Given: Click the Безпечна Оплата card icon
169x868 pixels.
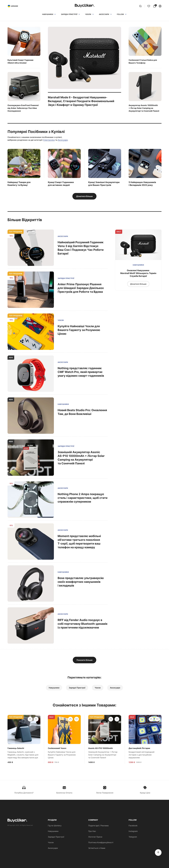Looking at the screenshot, I should (x=64, y=787).
